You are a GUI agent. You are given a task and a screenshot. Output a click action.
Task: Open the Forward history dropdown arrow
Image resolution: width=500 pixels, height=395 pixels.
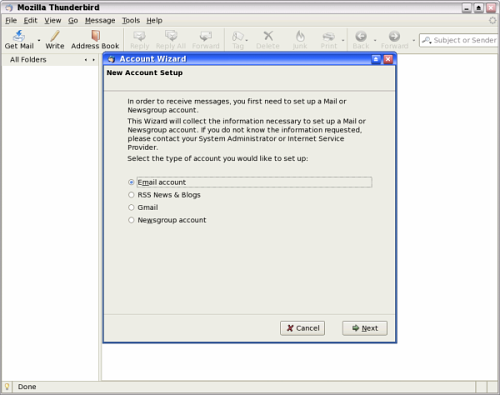pyautogui.click(x=414, y=40)
